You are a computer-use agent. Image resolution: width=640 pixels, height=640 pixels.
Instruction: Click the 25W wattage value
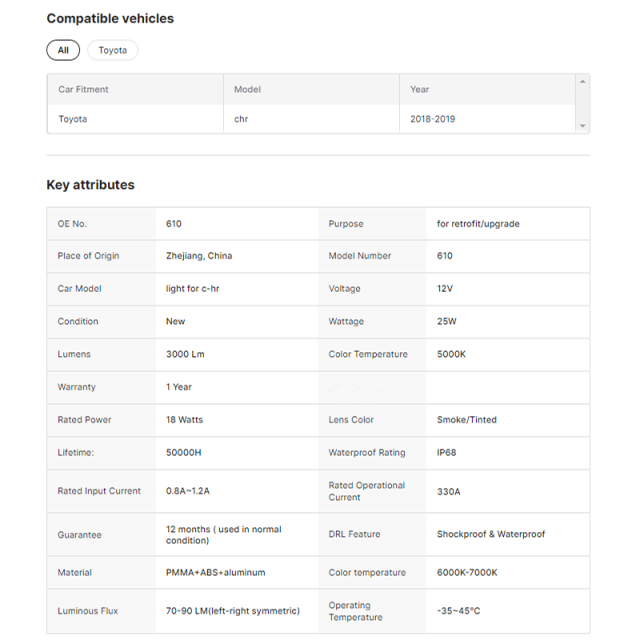(447, 321)
